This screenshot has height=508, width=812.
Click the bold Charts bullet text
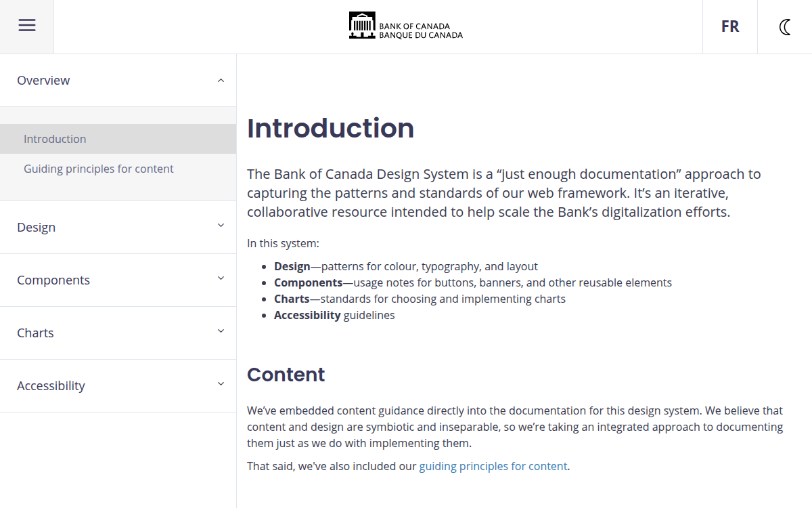pos(291,299)
